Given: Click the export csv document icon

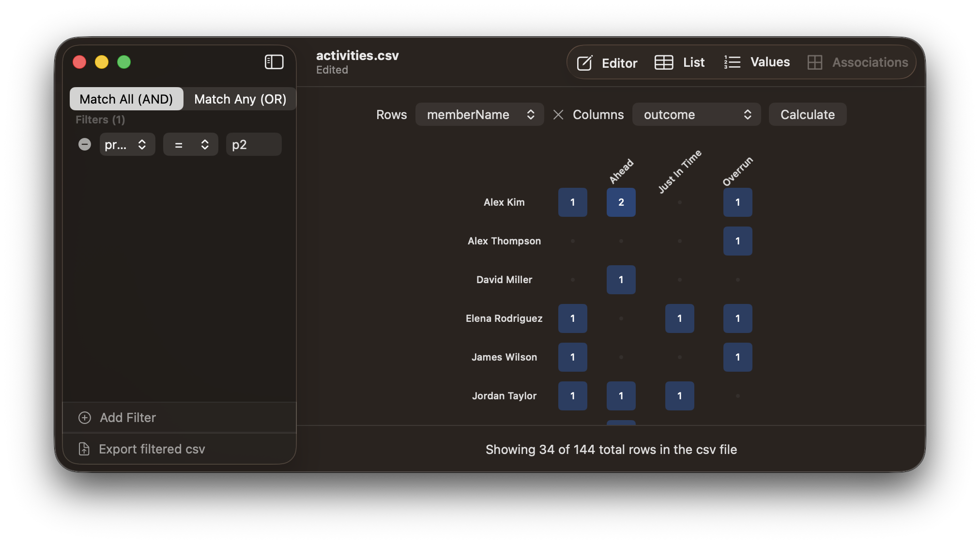Looking at the screenshot, I should pos(84,449).
